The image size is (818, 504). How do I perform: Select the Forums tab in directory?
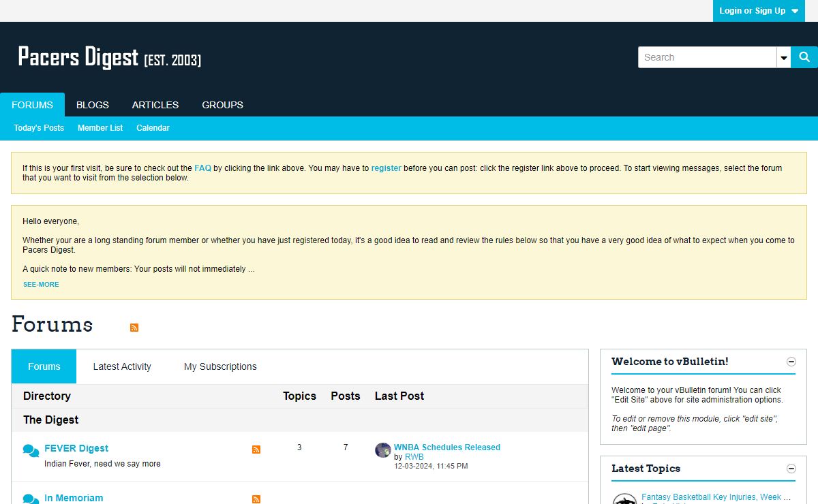tap(44, 366)
